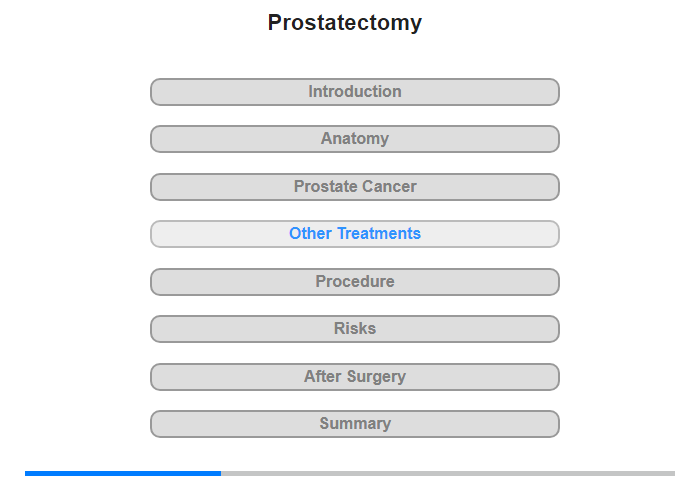View the Risks section

point(354,329)
